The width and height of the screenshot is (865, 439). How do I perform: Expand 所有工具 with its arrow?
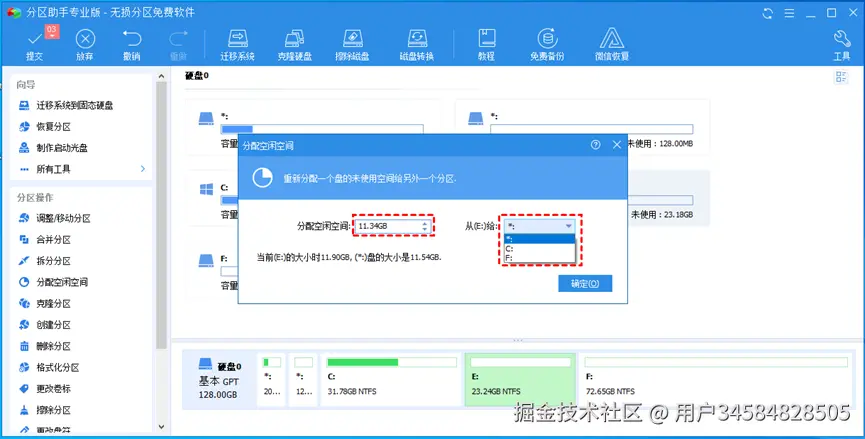[x=142, y=169]
